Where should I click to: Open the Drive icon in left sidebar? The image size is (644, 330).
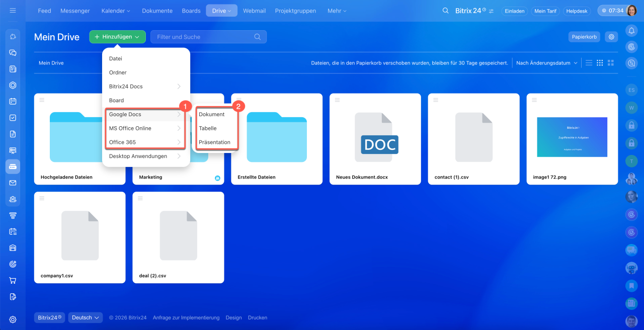click(13, 167)
